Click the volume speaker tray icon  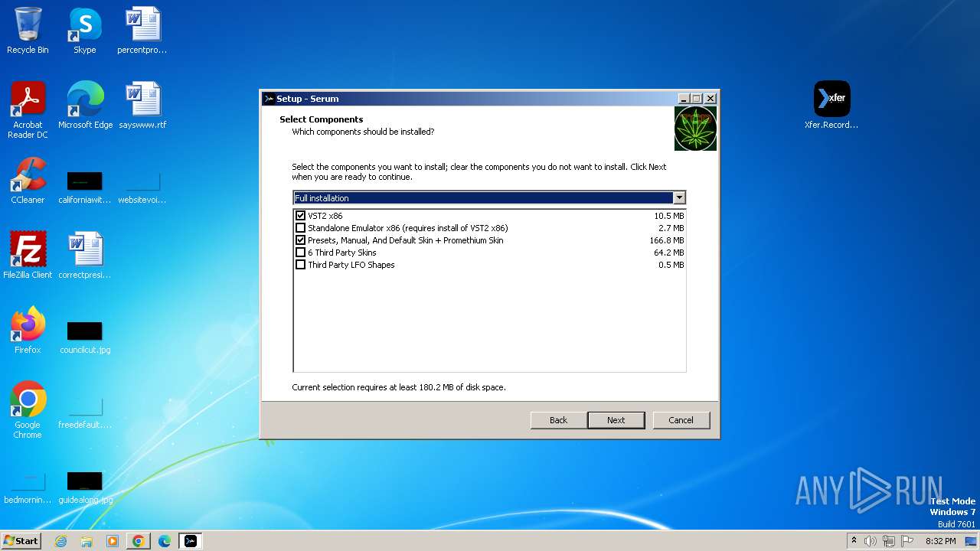pyautogui.click(x=870, y=541)
